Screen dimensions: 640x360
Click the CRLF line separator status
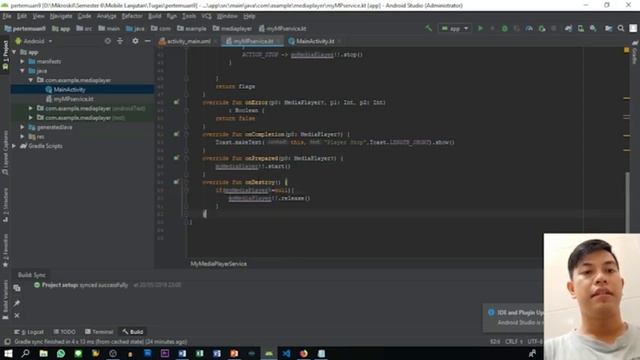coord(514,342)
